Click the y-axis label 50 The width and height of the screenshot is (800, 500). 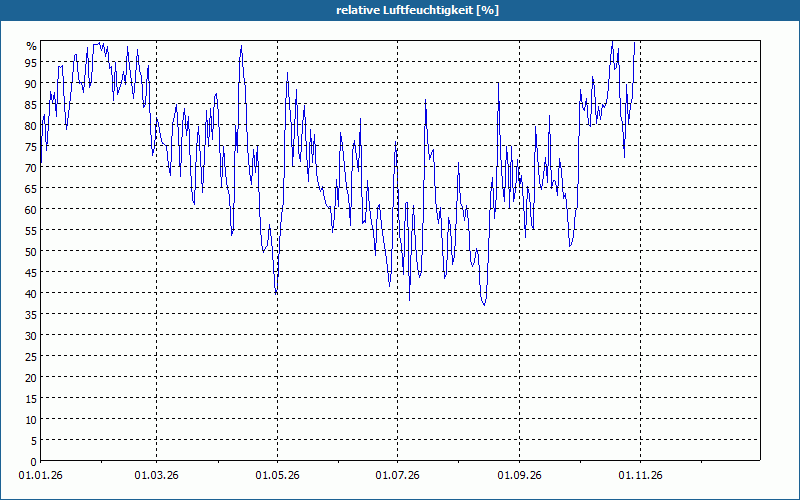point(31,252)
